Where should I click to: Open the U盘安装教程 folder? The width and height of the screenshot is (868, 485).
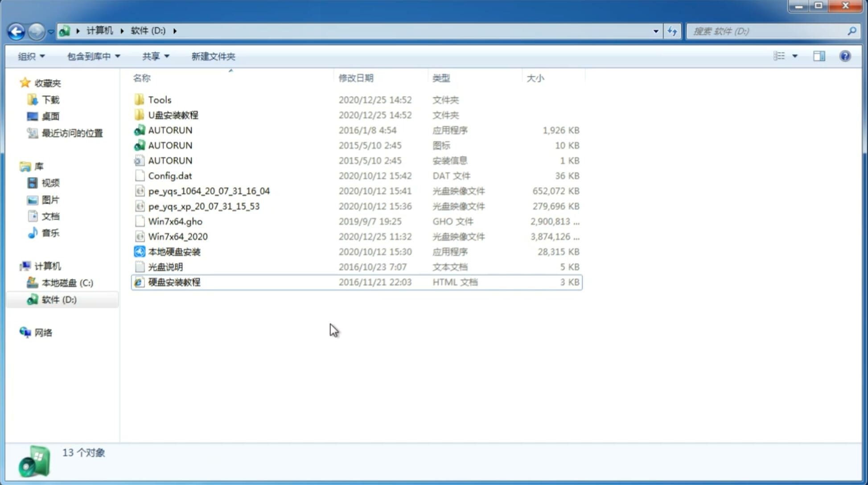tap(173, 115)
